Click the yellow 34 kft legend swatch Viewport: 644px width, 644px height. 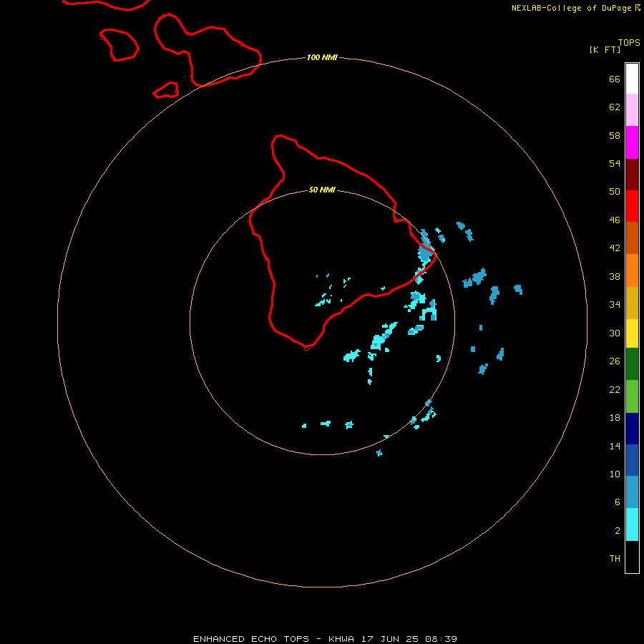point(632,333)
